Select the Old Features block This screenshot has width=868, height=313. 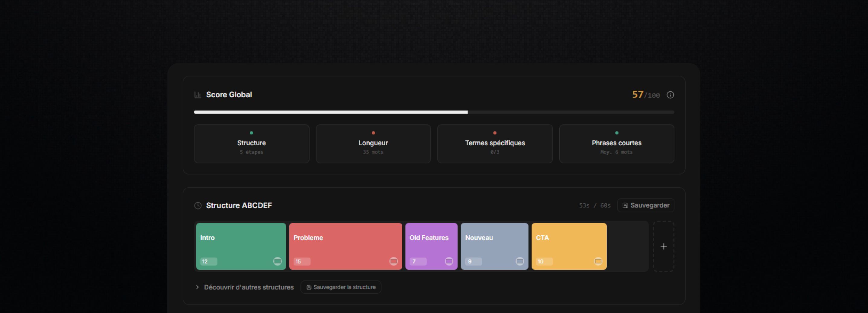tap(431, 246)
